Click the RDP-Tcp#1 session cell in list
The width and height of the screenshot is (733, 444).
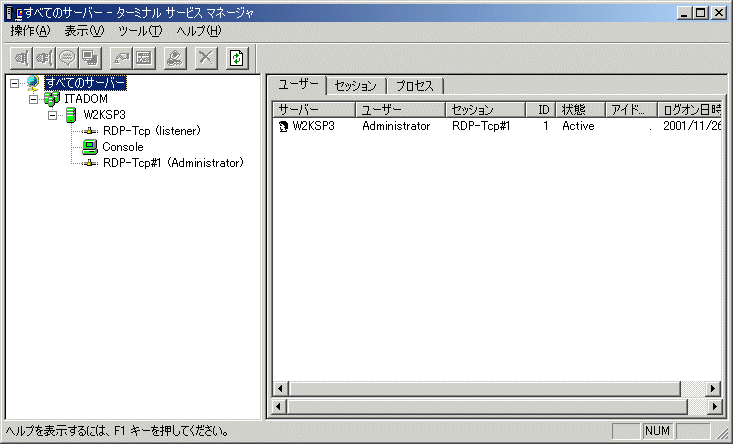point(481,126)
